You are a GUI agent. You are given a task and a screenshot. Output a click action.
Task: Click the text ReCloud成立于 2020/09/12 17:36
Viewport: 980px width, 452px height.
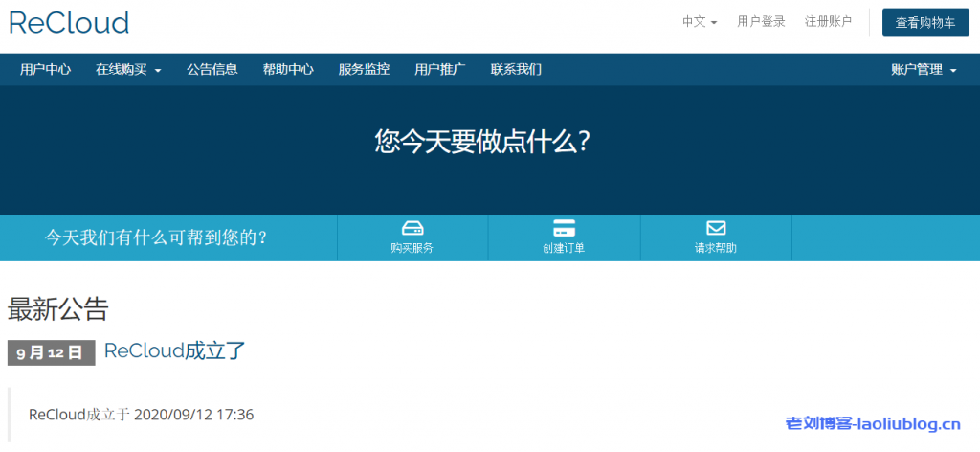point(142,415)
